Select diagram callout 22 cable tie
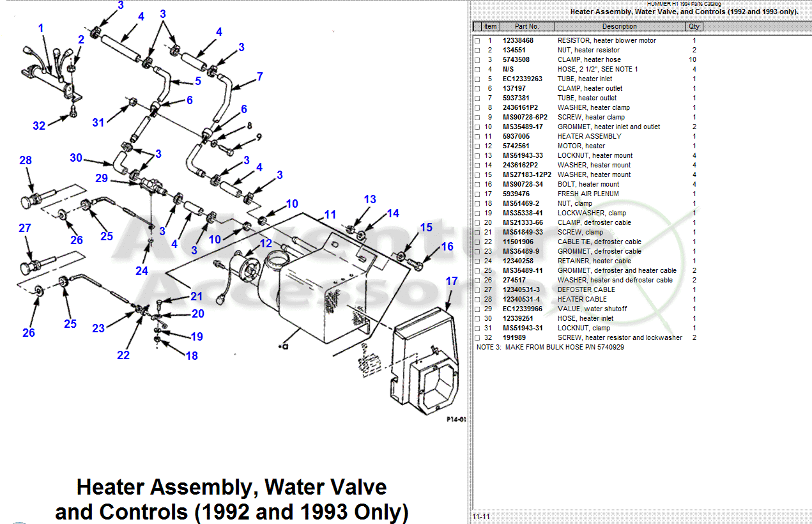This screenshot has height=524, width=812. coord(123,355)
